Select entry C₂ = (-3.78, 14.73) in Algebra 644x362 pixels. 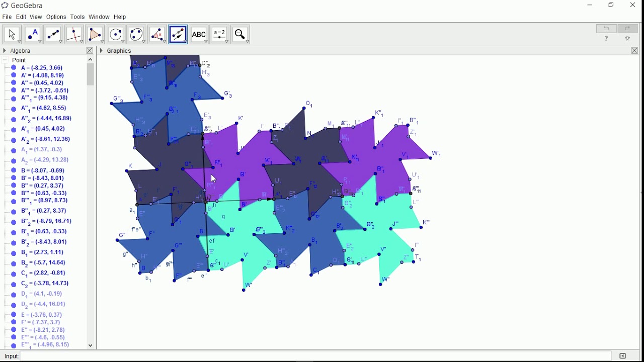(x=45, y=284)
